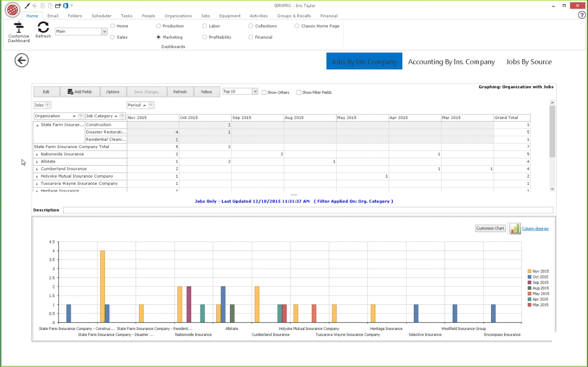The image size is (588, 367).
Task: Click the Organization field filter funnel icon
Action: pyautogui.click(x=80, y=116)
